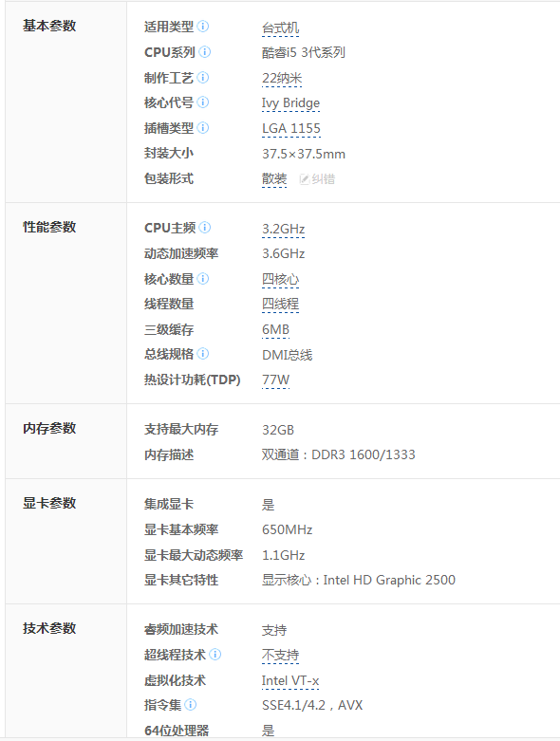Click the 睿频加速技术 label
This screenshot has width=560, height=741.
[181, 629]
